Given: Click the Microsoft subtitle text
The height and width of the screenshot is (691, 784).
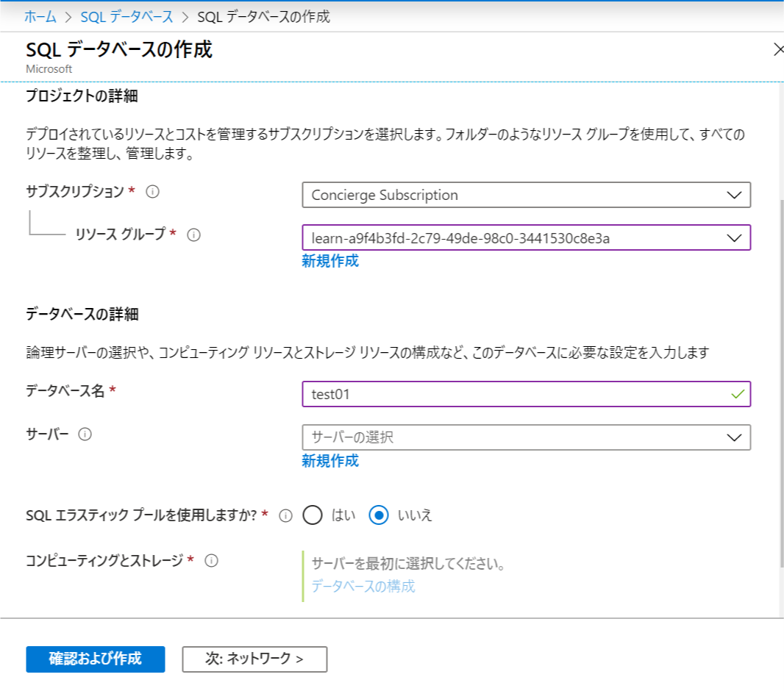Looking at the screenshot, I should [x=49, y=69].
